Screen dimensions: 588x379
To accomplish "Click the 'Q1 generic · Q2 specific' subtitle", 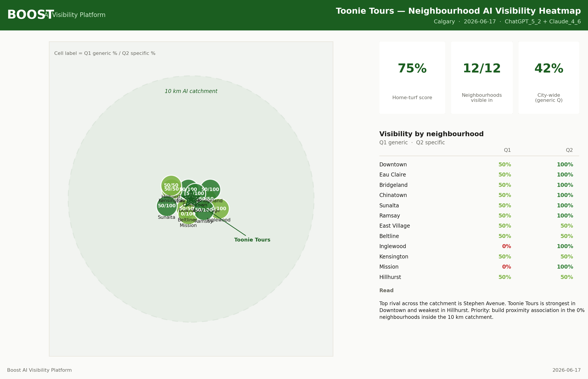I will [412, 143].
